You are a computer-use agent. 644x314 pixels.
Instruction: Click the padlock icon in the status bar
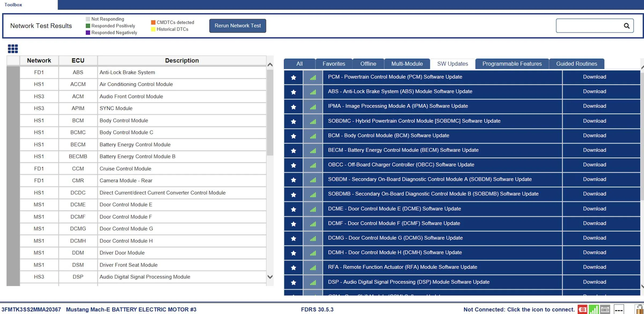[x=639, y=309]
